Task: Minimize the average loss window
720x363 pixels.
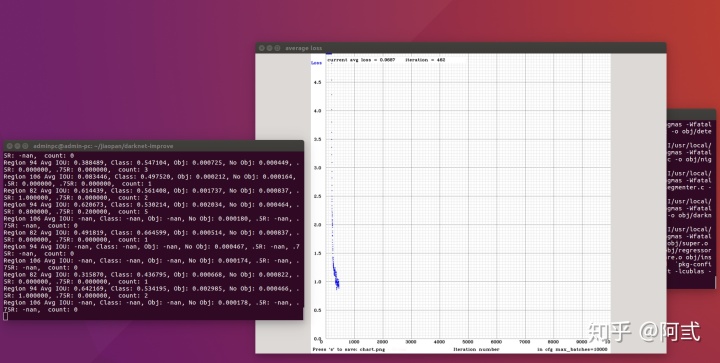Action: point(270,48)
